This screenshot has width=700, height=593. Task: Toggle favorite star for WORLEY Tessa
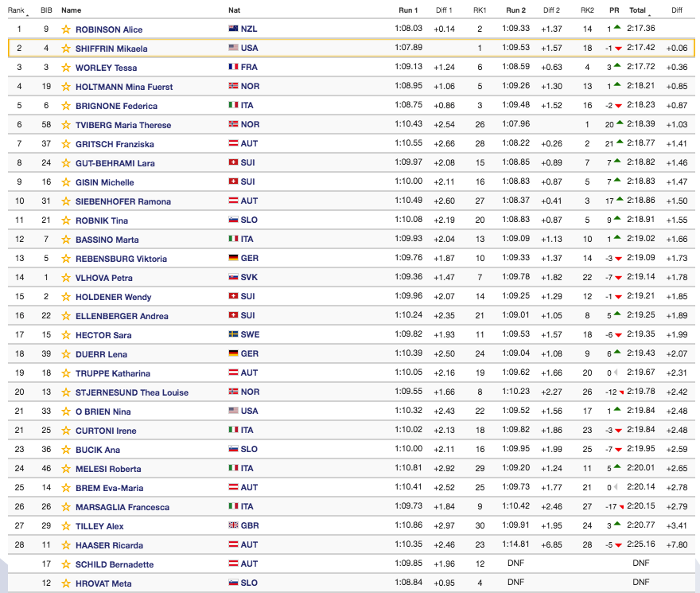(x=66, y=68)
